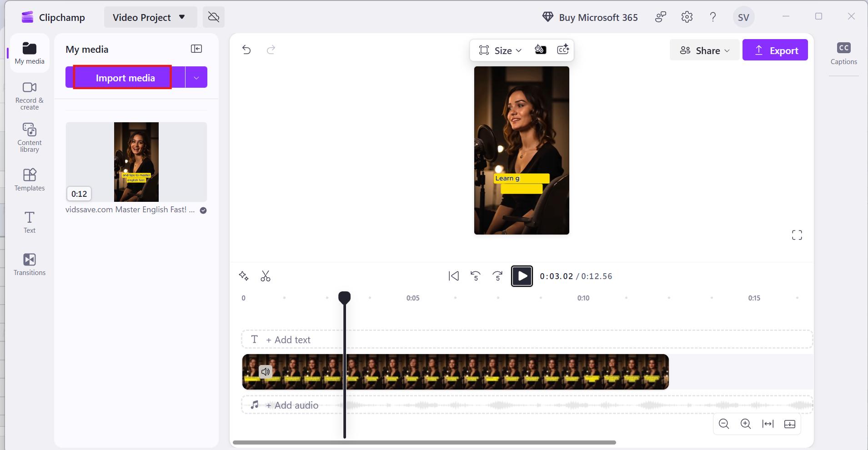Zoom out the timeline

pyautogui.click(x=724, y=424)
